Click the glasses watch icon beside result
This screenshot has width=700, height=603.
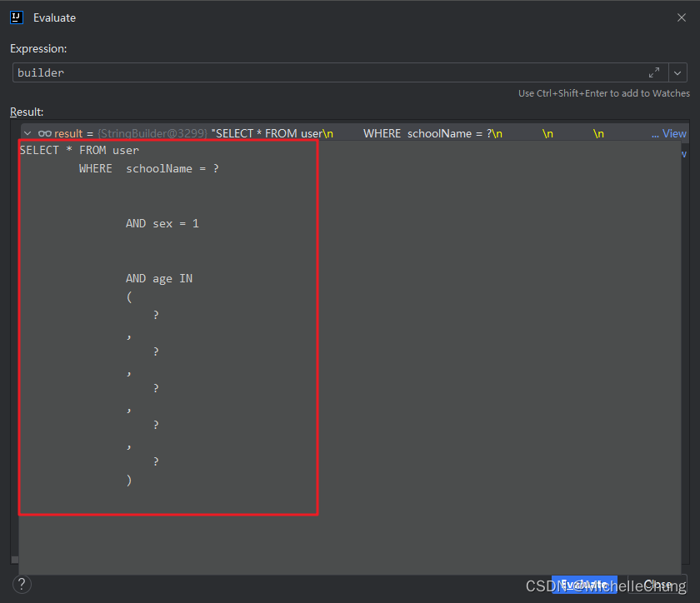(45, 133)
